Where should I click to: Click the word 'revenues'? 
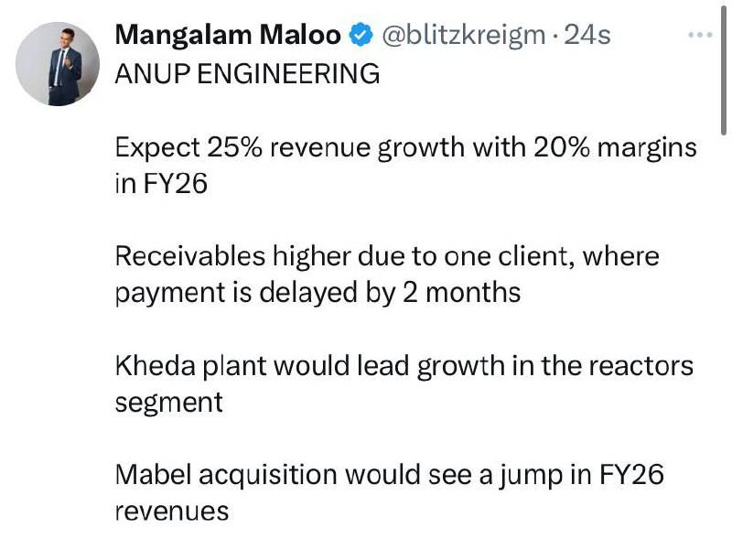pos(172,512)
